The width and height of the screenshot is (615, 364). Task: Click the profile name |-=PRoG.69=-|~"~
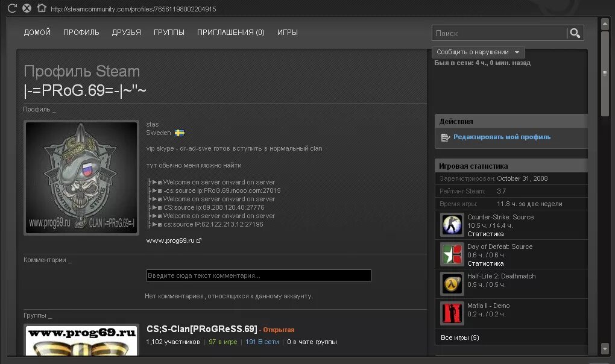click(85, 90)
